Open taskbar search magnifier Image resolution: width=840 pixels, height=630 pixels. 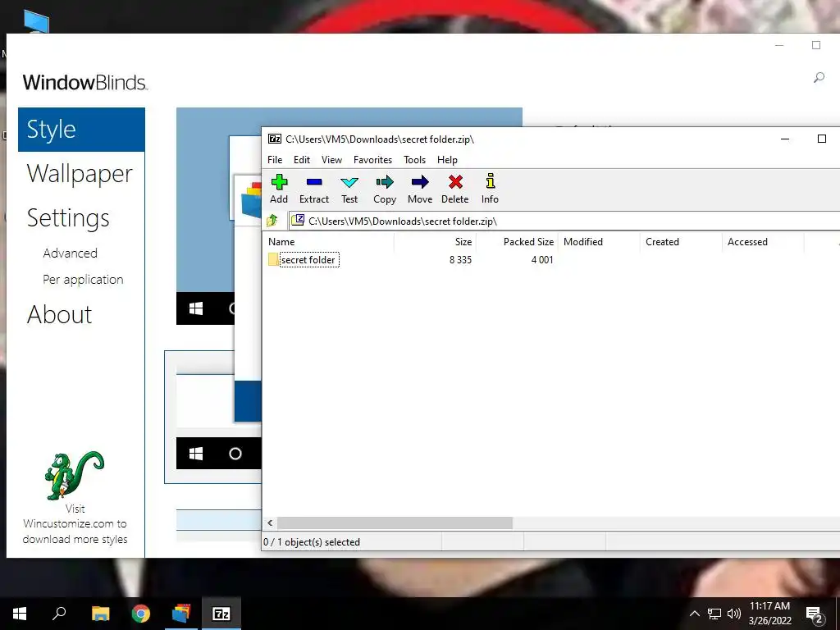(x=59, y=614)
